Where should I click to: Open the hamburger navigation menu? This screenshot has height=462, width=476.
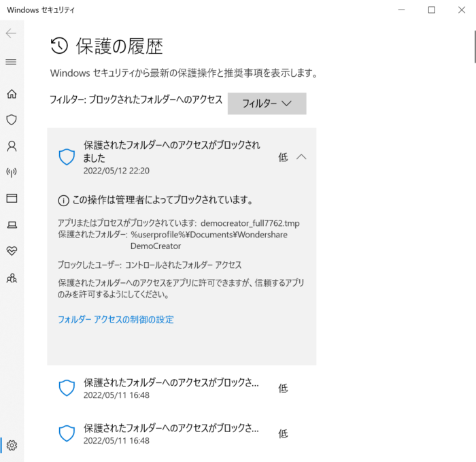pyautogui.click(x=12, y=62)
